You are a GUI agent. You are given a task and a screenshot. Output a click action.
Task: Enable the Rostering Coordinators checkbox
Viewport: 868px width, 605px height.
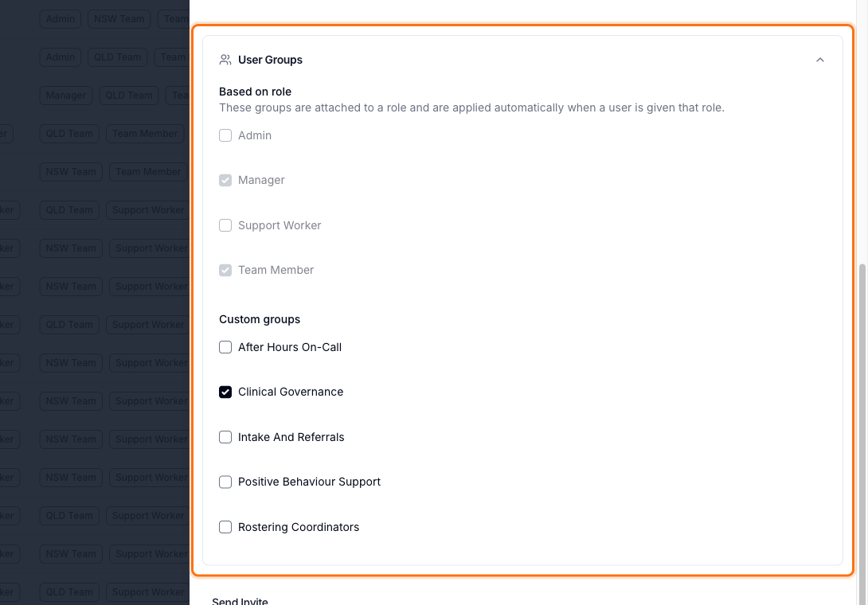[x=225, y=527]
